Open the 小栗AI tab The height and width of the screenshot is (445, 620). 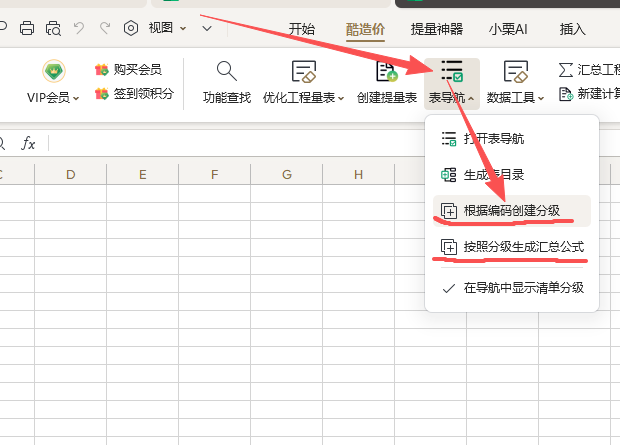[510, 29]
